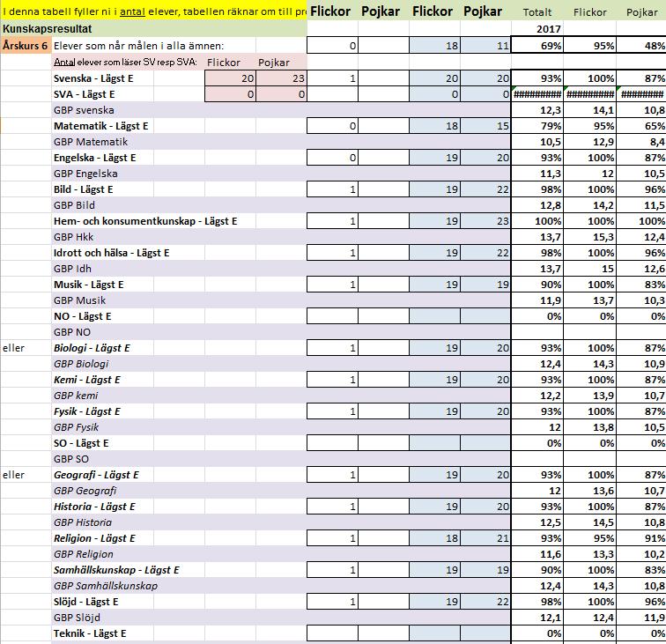Select the 'Totalt' column header
This screenshot has height=644, width=666.
tap(537, 12)
